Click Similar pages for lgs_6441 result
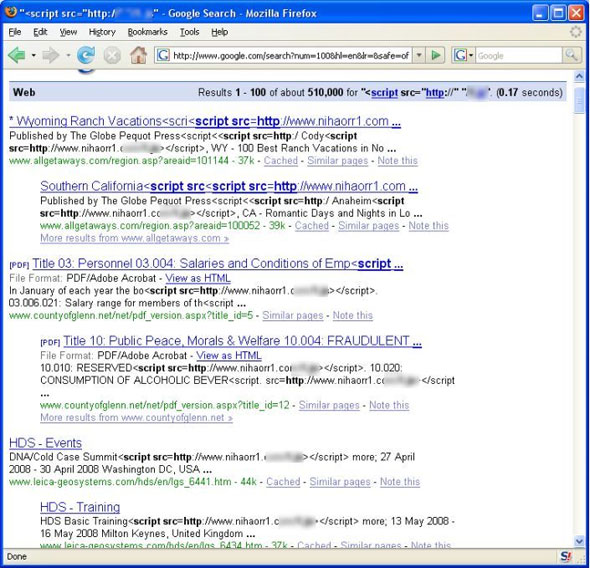The width and height of the screenshot is (590, 568). (x=340, y=482)
